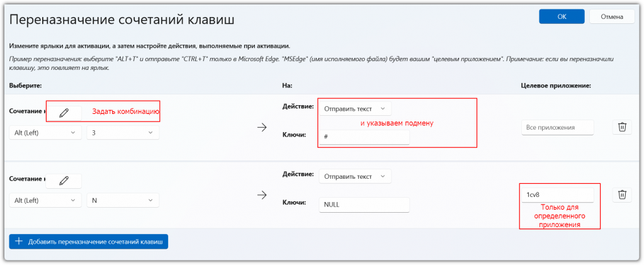Image resolution: width=644 pixels, height=265 pixels.
Task: Click the arrow icon in first row
Action: tap(263, 128)
